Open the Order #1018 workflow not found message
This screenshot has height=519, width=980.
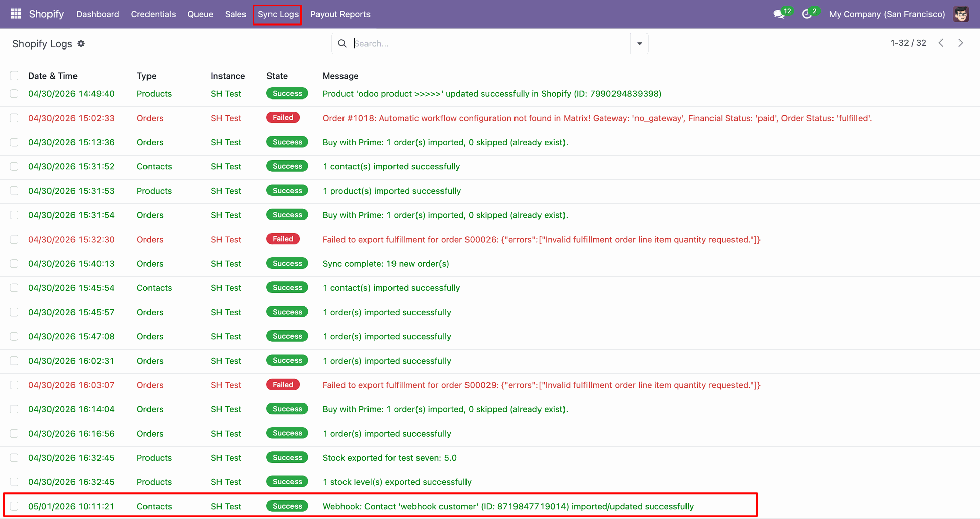(597, 118)
